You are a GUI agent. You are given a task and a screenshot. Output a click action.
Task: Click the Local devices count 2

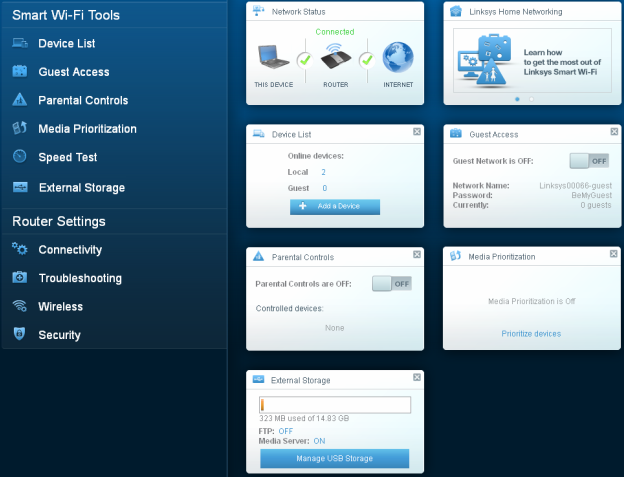click(323, 172)
